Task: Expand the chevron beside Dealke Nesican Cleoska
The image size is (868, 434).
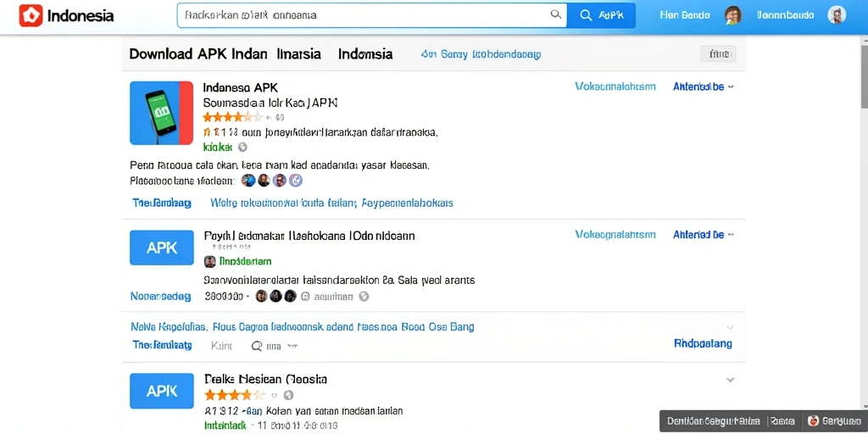Action: click(730, 381)
